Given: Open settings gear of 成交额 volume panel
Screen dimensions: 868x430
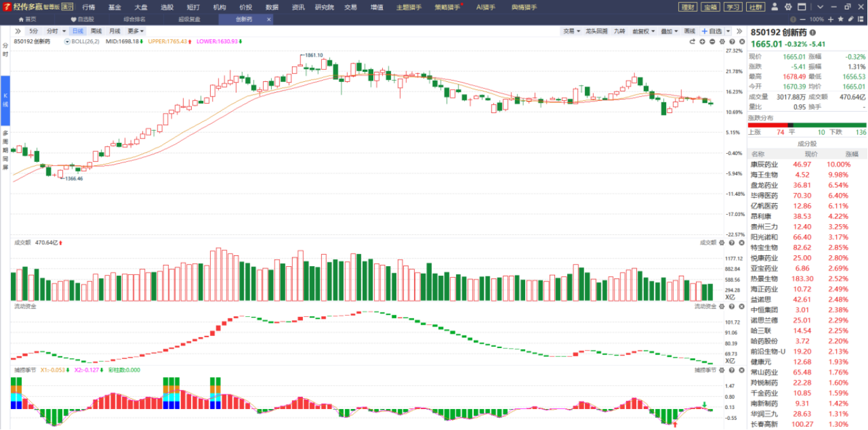Looking at the screenshot, I should click(x=722, y=242).
